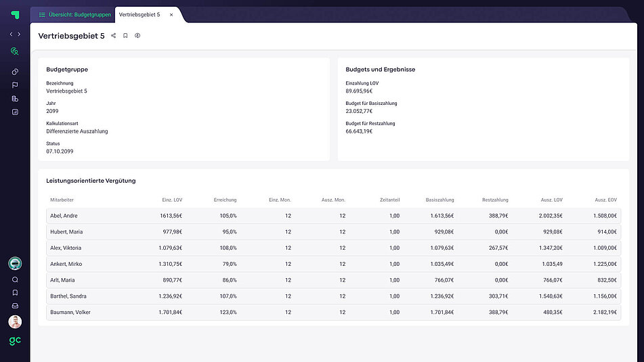Click the Erreichung column header

tap(225, 200)
